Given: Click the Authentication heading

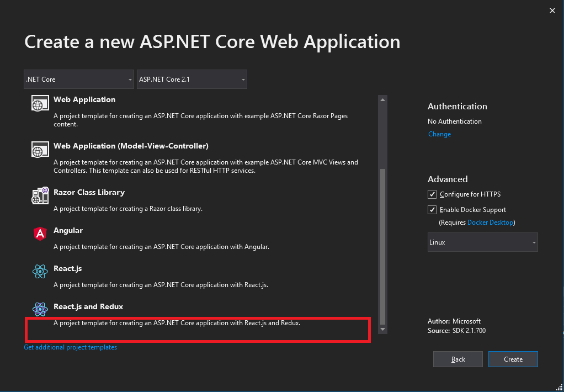Looking at the screenshot, I should point(457,106).
